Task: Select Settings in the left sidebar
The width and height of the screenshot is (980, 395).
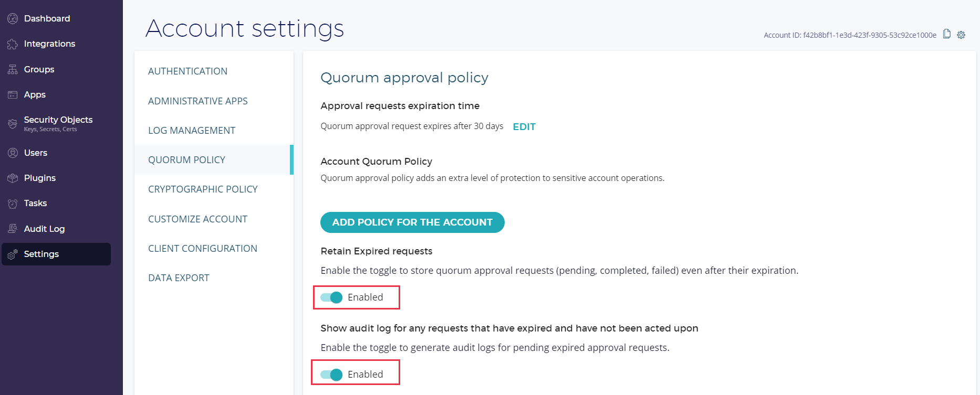Action: click(x=41, y=254)
